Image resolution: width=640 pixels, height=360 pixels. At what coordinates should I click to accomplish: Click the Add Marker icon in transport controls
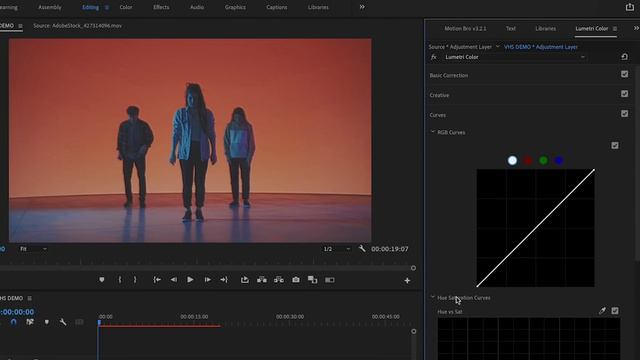pyautogui.click(x=102, y=280)
